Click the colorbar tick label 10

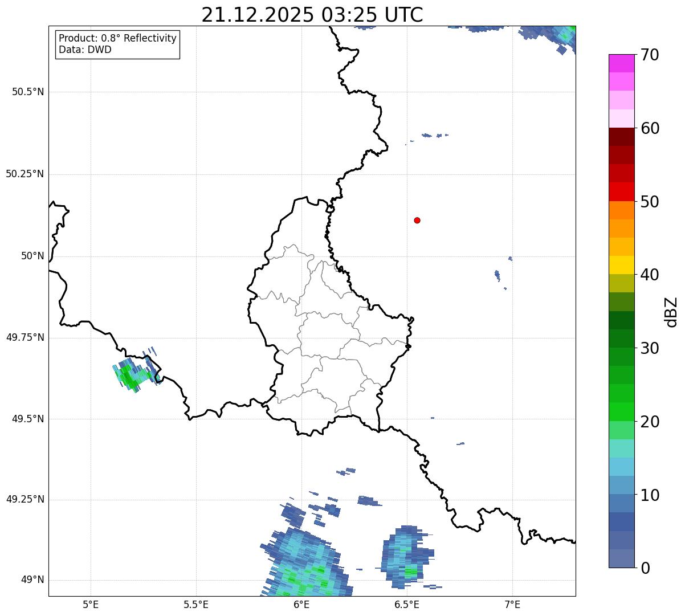tap(649, 495)
